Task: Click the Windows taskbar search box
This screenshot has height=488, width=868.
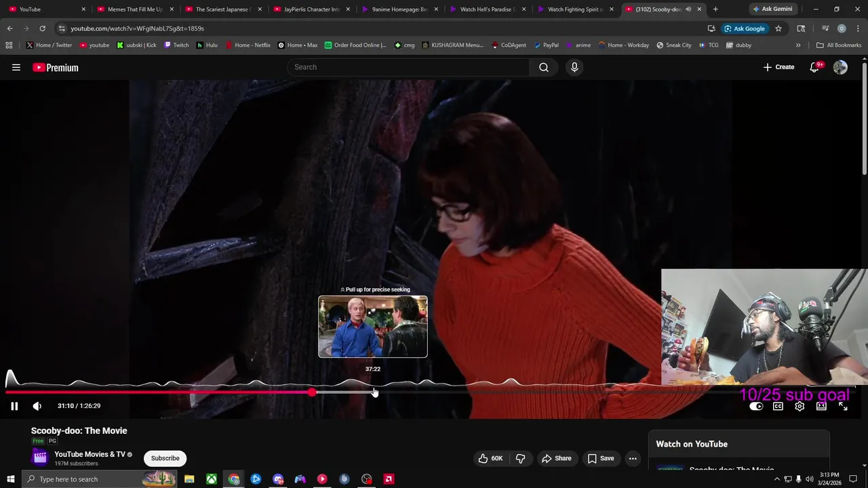Action: pyautogui.click(x=98, y=479)
